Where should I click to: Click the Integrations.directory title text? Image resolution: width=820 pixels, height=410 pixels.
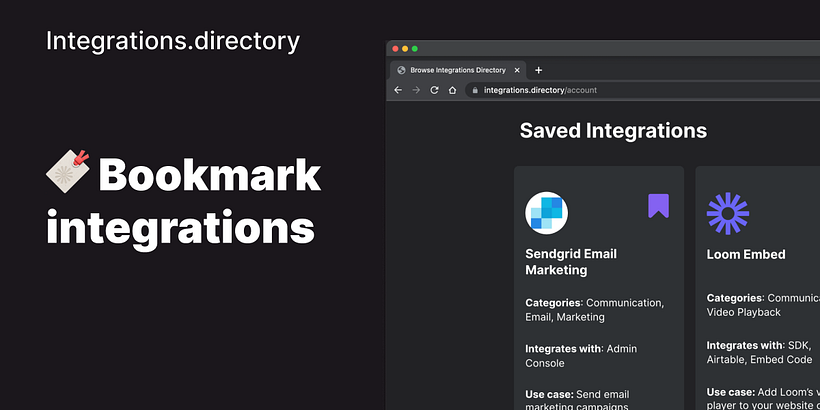(173, 41)
